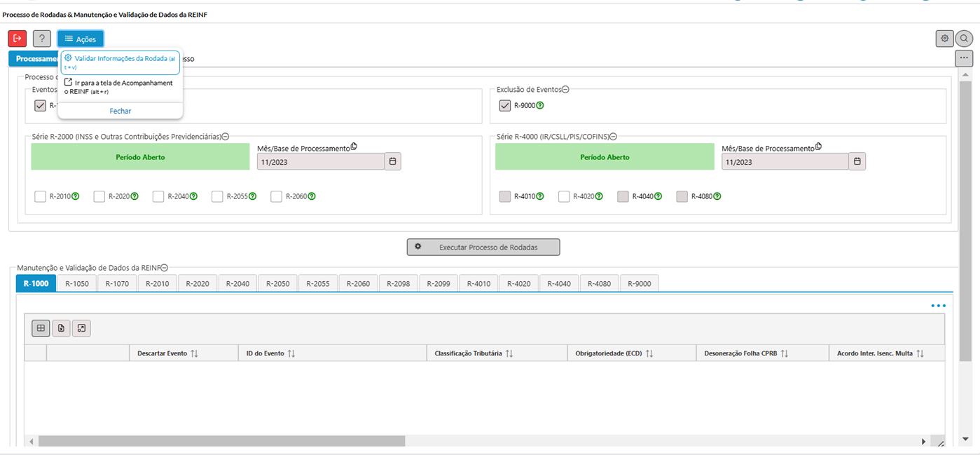This screenshot has height=455, width=980.
Task: Open help with the question mark button
Action: [x=42, y=39]
